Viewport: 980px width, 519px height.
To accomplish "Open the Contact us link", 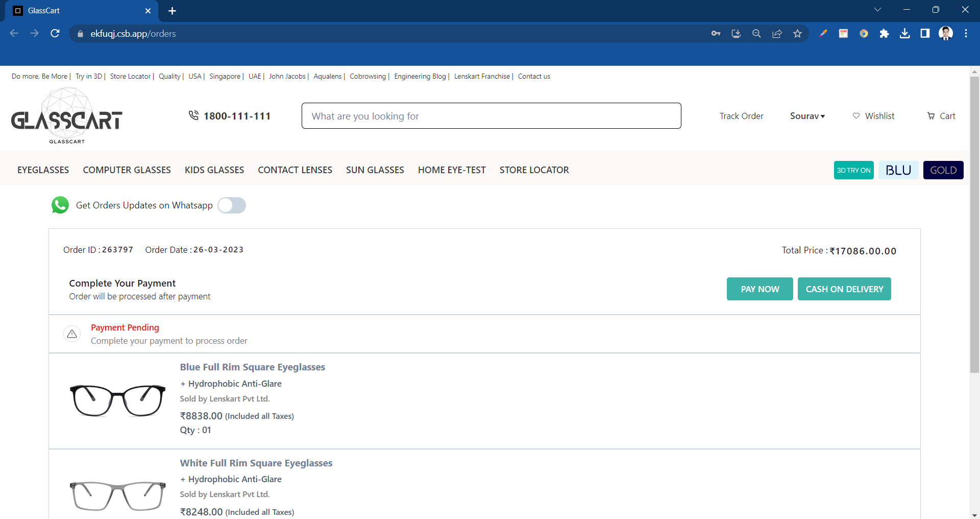I will pyautogui.click(x=534, y=76).
